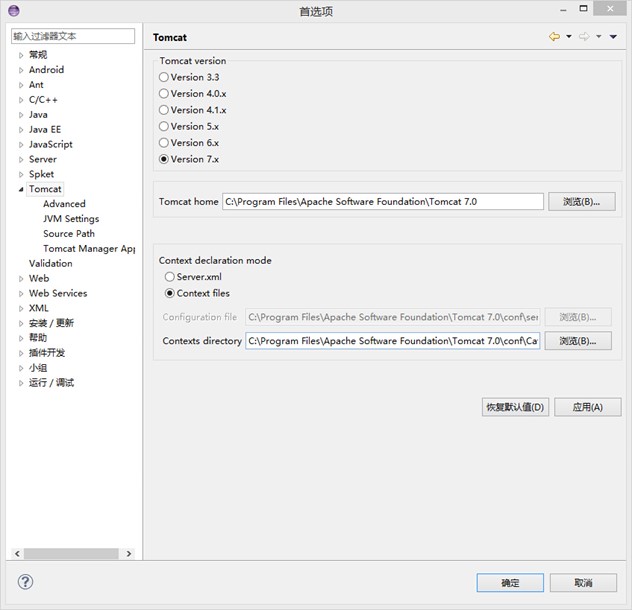Open Source Path preference page
The image size is (632, 610).
(x=69, y=233)
